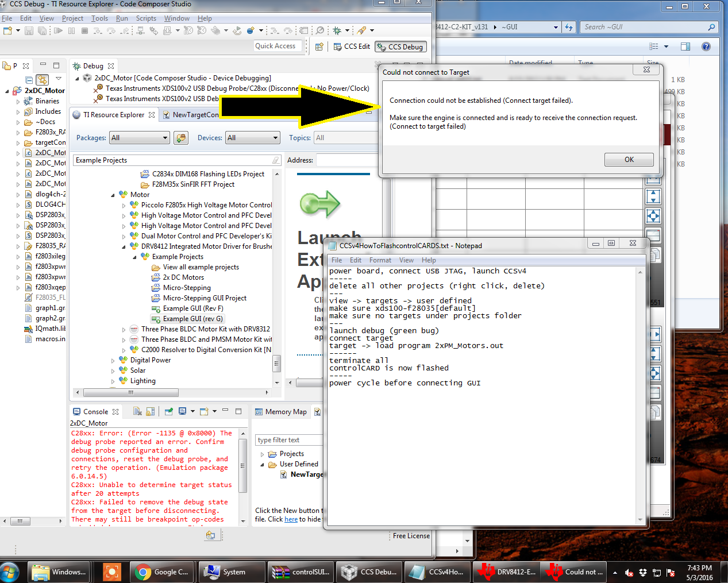The image size is (728, 583).
Task: Open the File menu in Code Composer Studio
Action: [7, 18]
